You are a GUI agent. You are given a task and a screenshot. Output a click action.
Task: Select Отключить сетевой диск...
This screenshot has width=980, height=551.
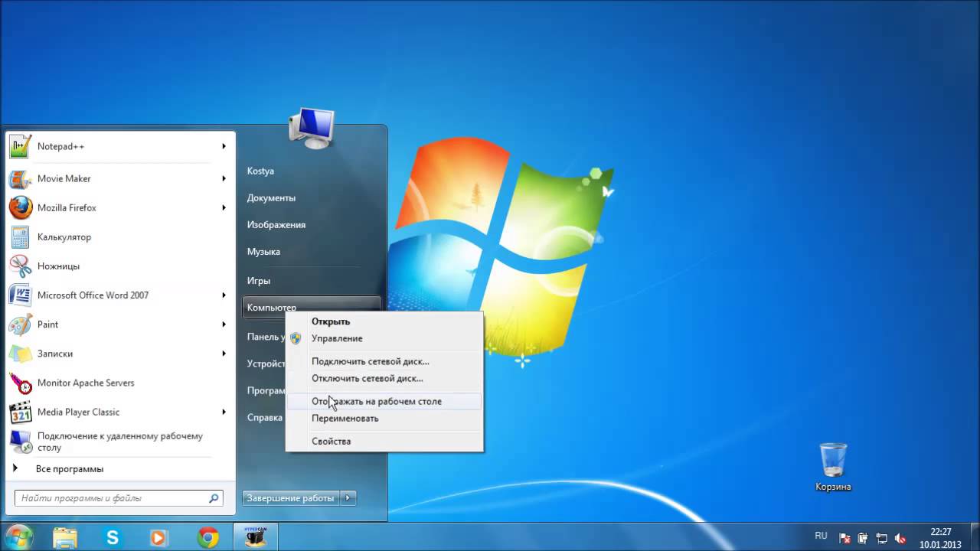point(384,378)
